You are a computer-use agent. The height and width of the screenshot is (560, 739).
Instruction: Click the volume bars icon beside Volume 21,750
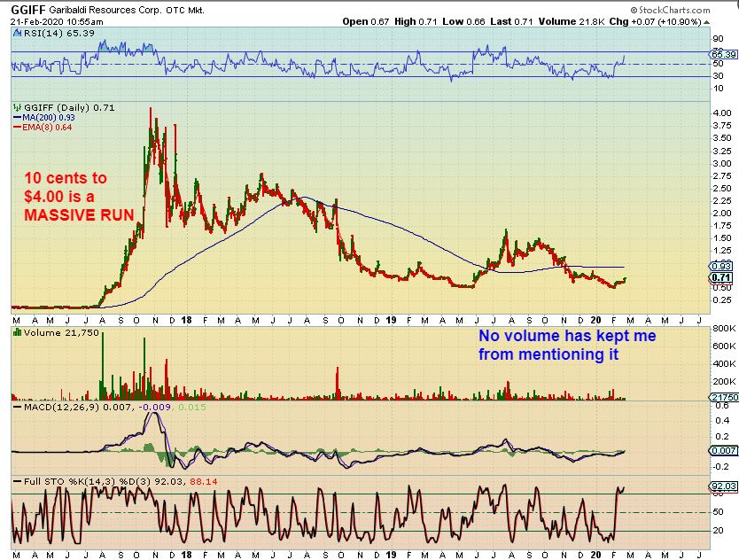pyautogui.click(x=18, y=332)
